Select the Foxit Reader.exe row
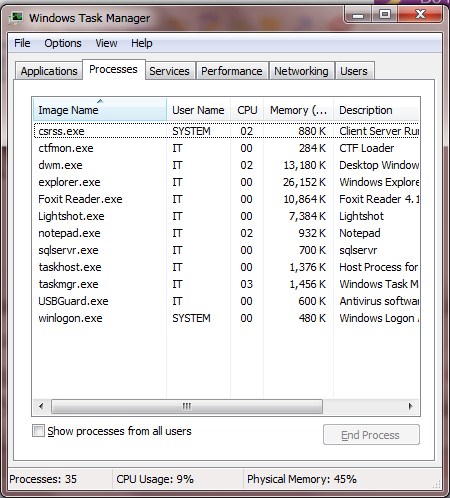The height and width of the screenshot is (498, 450). click(226, 199)
